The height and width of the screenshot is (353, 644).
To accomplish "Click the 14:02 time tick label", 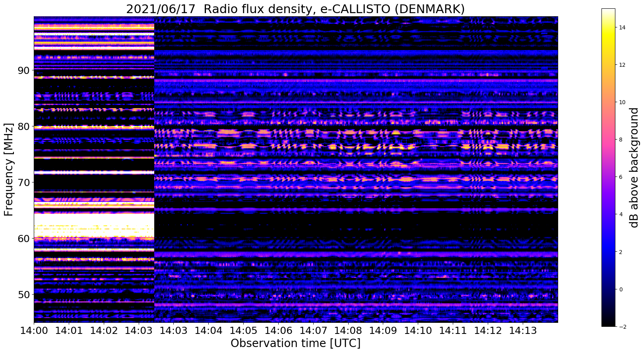I will (104, 331).
